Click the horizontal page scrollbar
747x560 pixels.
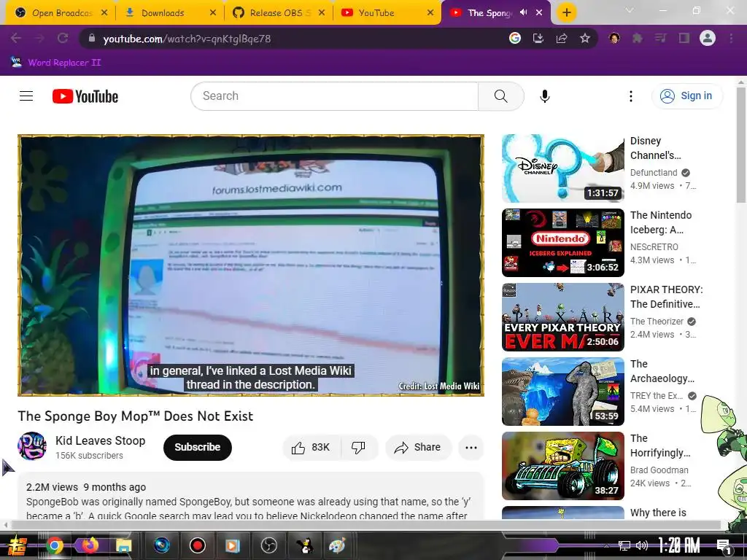366,525
